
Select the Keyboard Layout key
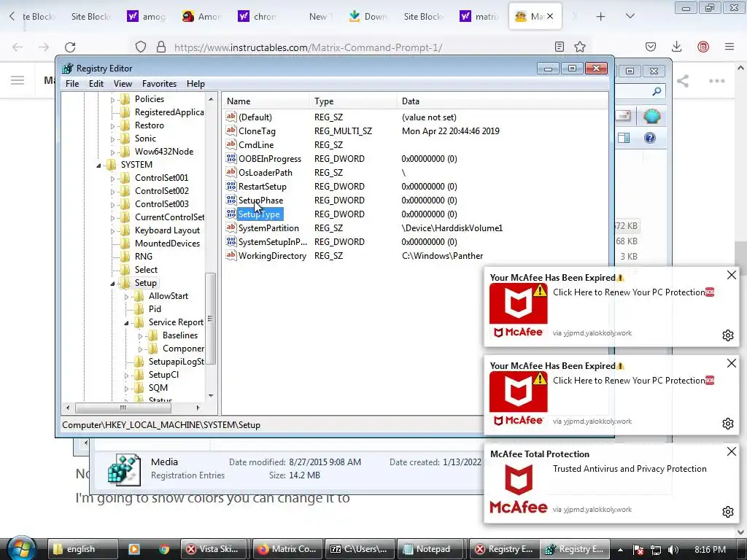point(167,230)
